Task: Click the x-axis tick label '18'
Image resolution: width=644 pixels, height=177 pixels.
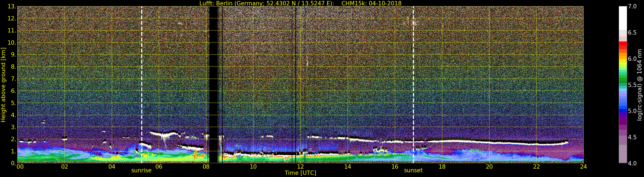Action: pos(442,166)
